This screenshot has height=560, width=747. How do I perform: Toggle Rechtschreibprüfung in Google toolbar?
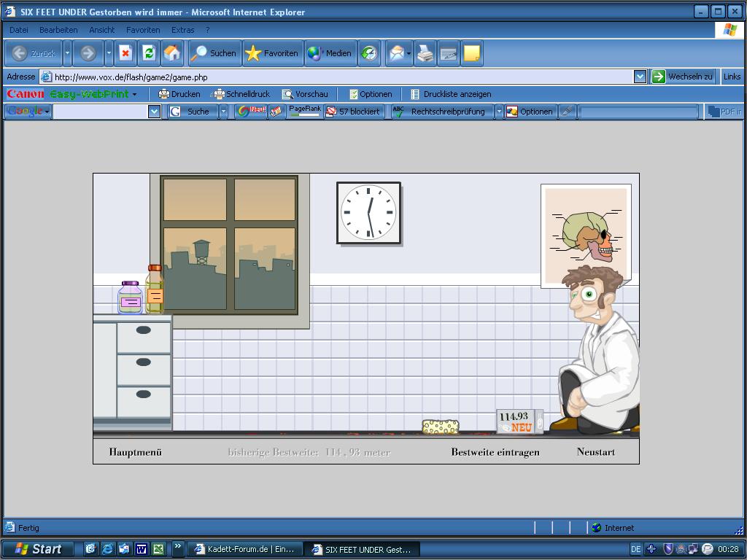(x=440, y=112)
